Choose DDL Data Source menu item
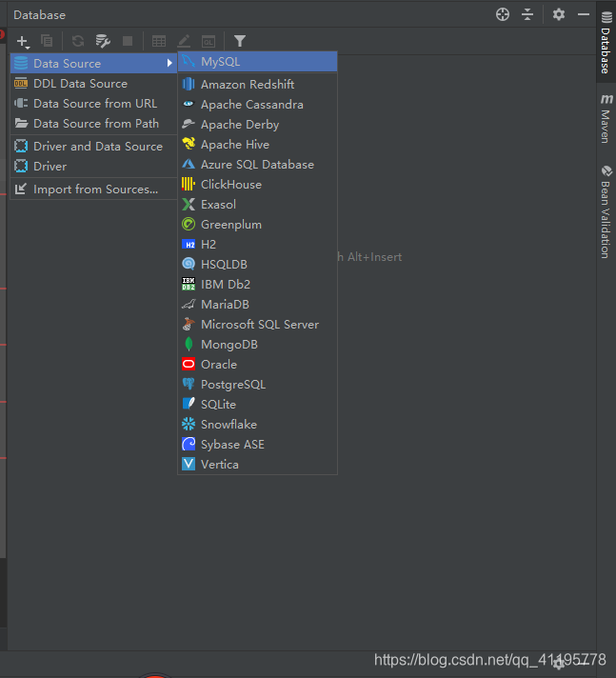 click(93, 84)
